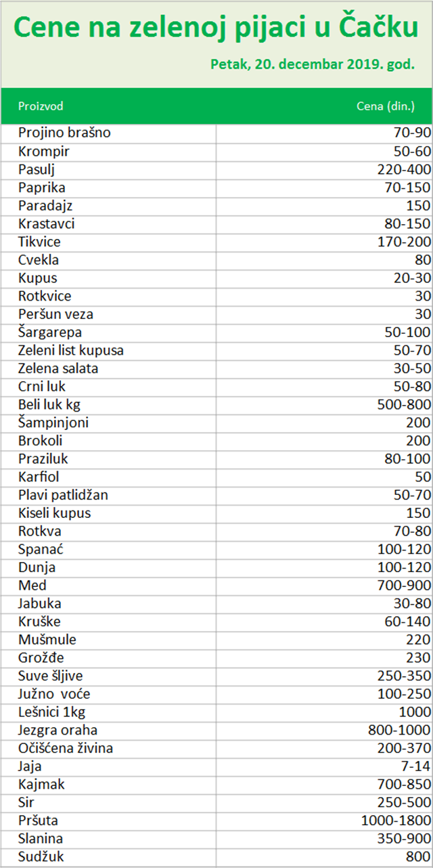Click the 'Šampinjoni' product name

pos(54,423)
